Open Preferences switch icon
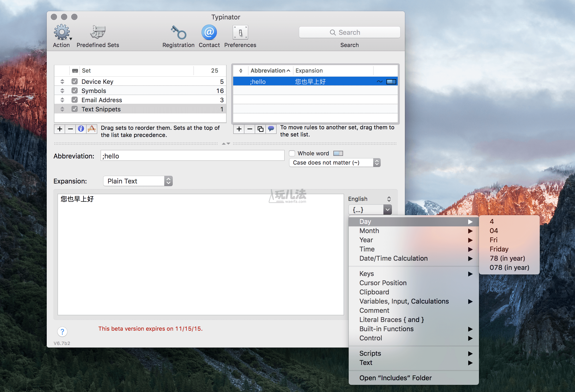 tap(240, 32)
